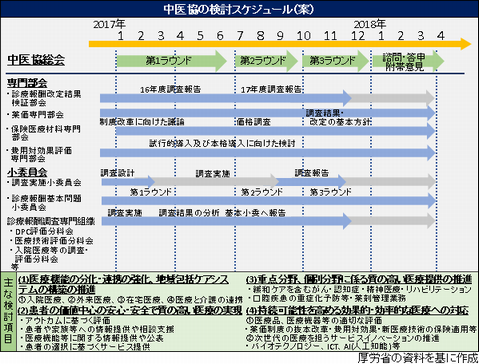
Task: Select the 専門部会 heading
Action: tap(27, 83)
